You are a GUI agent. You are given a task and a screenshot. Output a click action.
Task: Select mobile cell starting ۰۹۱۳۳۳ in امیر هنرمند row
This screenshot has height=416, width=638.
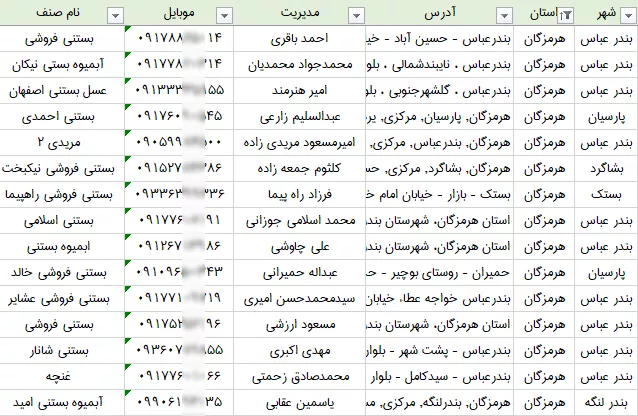point(179,90)
